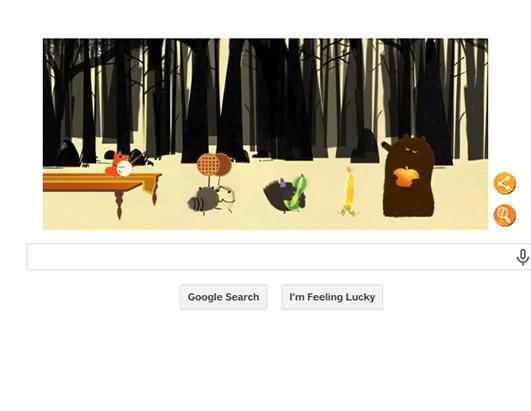Click the orange magnifier icon beside the doodle

tap(505, 215)
